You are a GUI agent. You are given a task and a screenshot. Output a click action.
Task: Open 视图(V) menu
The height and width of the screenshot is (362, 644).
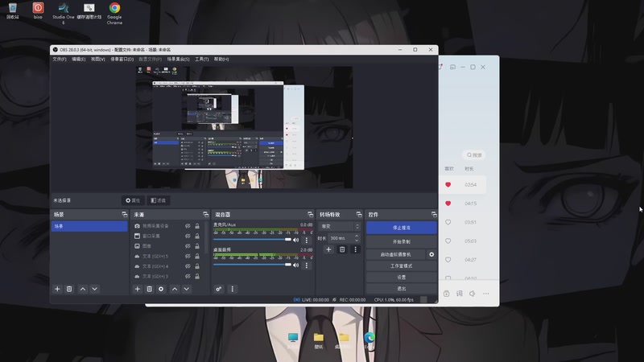97,59
